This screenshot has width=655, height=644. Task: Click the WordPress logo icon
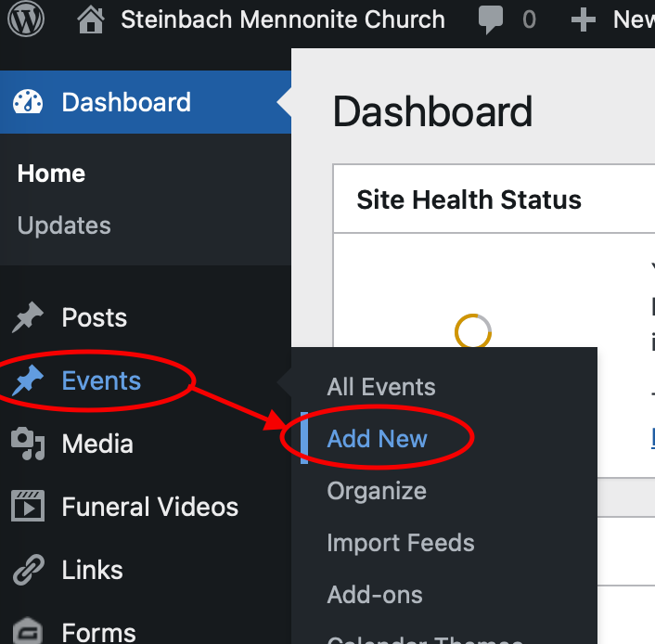tap(26, 19)
